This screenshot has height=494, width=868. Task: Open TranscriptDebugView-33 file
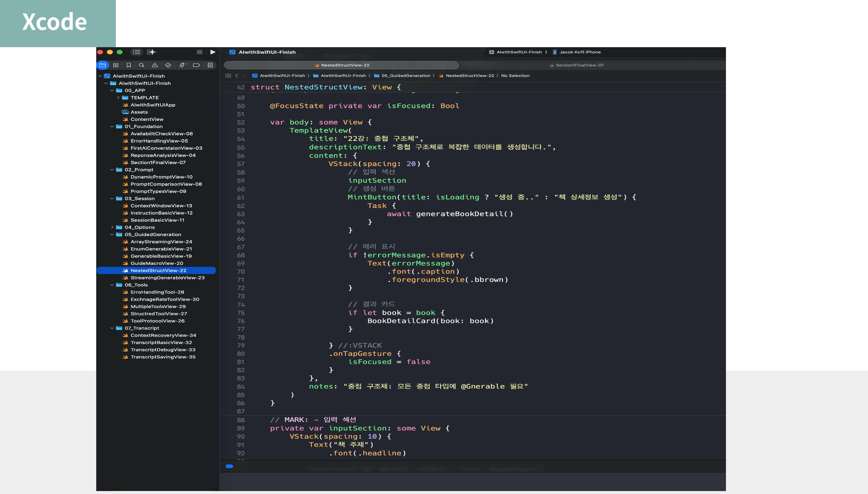tap(163, 350)
